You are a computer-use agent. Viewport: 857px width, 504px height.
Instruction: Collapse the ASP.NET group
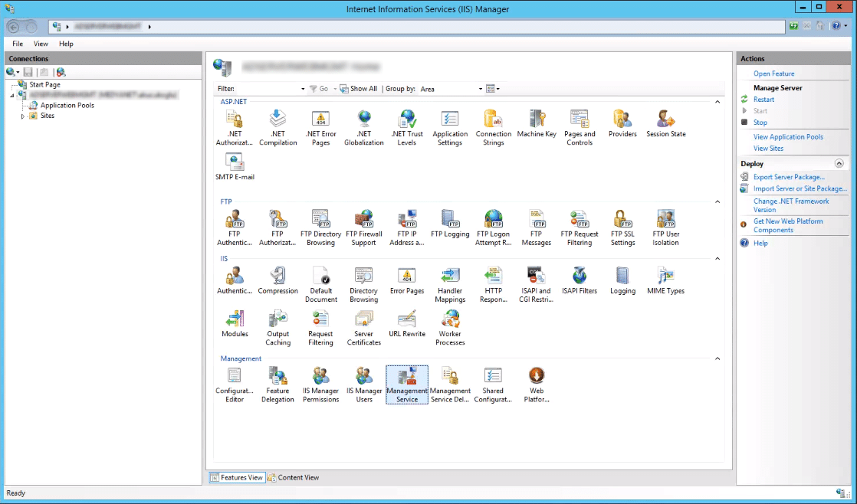coord(717,102)
